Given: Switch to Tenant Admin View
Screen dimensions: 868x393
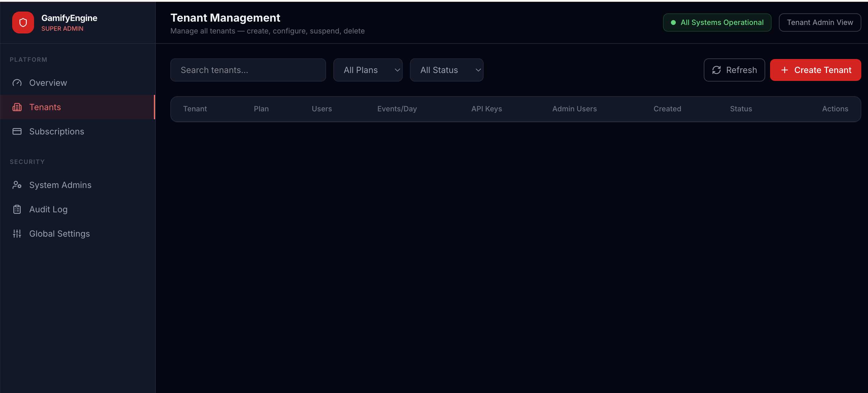Looking at the screenshot, I should [x=820, y=22].
